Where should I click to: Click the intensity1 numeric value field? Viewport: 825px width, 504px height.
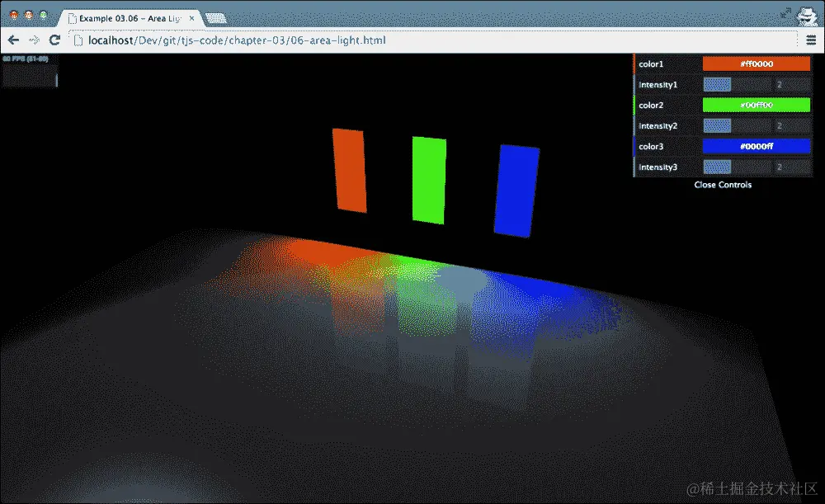pos(792,84)
